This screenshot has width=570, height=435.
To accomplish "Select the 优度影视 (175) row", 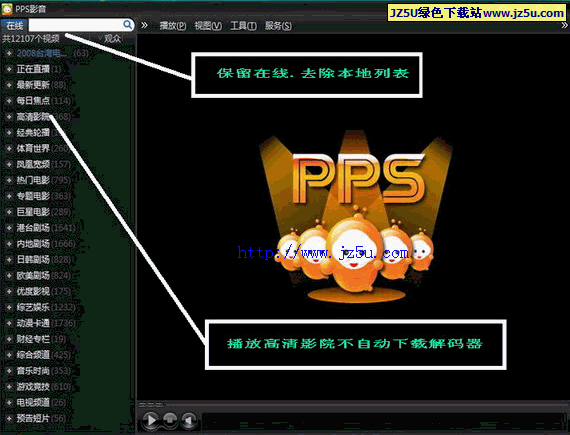I will coord(44,291).
